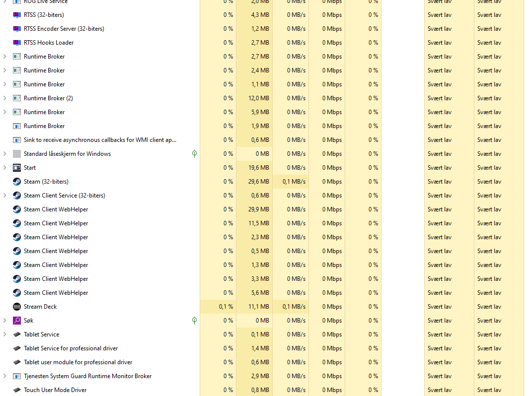Viewport: 532px width, 396px height.
Task: Click the 29,6 MB memory value of Steam
Action: [x=258, y=182]
